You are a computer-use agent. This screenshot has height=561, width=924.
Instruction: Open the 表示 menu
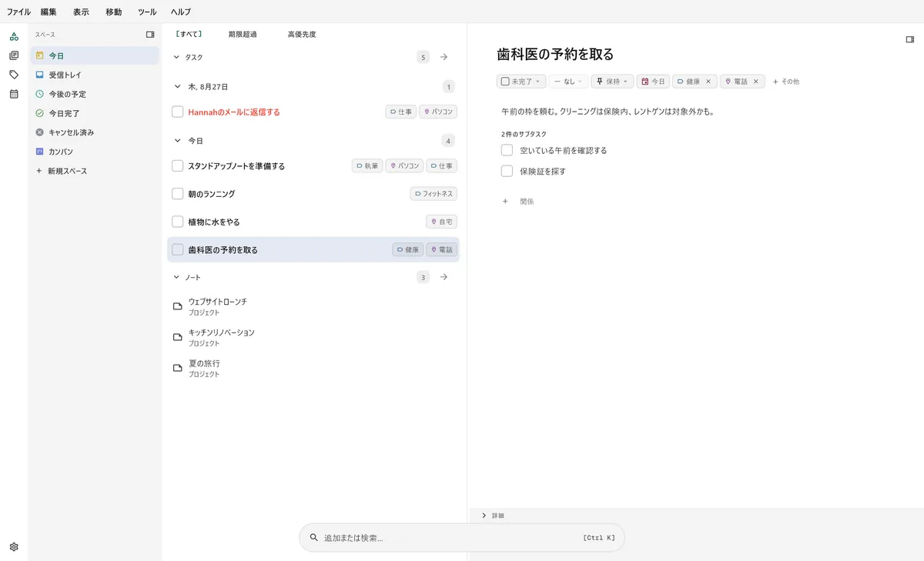(x=81, y=12)
